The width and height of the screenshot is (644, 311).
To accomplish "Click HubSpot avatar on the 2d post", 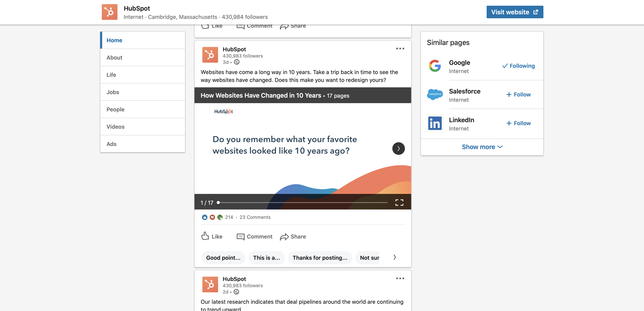I will coord(210,284).
